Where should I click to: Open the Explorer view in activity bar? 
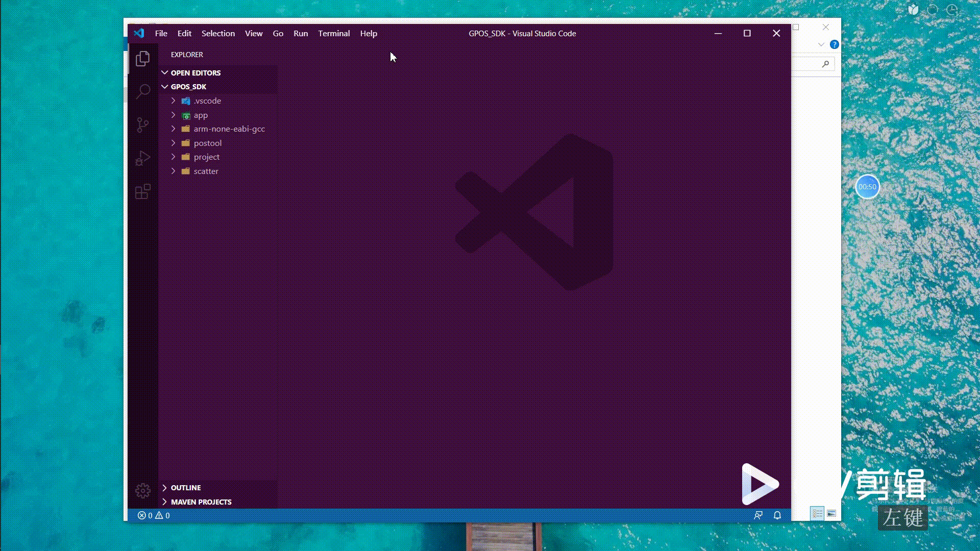(143, 59)
